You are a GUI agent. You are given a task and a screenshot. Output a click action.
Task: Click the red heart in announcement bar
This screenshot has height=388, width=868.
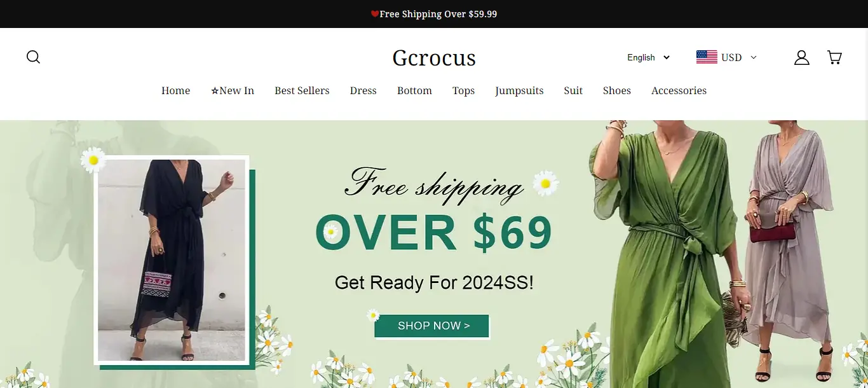point(375,14)
